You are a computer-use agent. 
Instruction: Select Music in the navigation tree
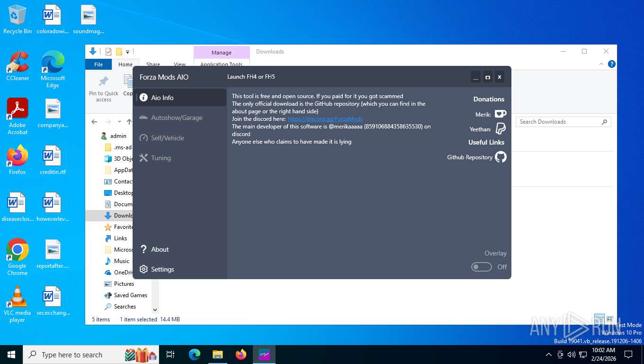[122, 261]
